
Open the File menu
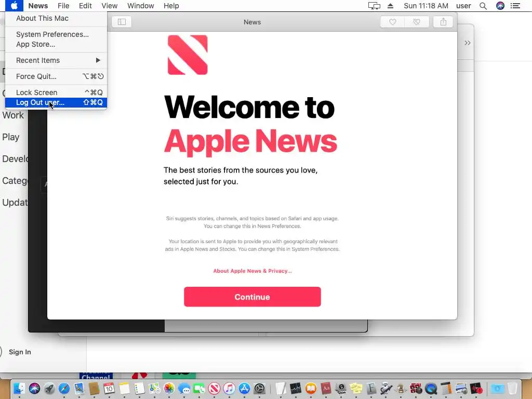click(63, 6)
